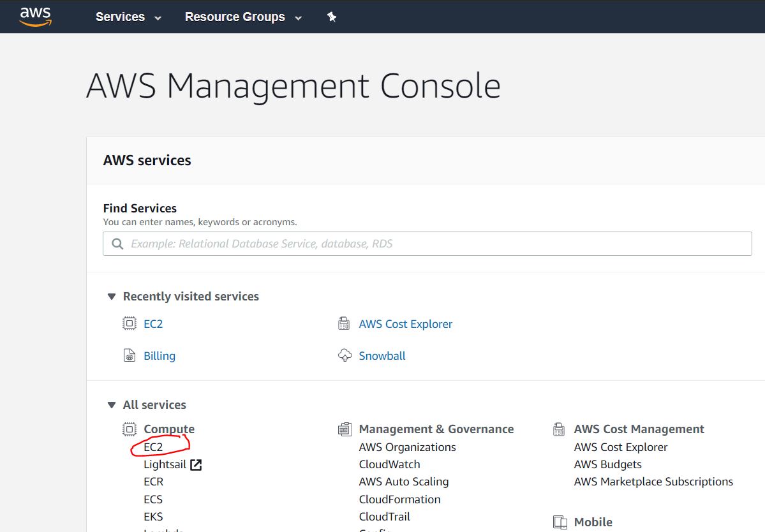Open CloudFormation service
The width and height of the screenshot is (765, 532).
pyautogui.click(x=399, y=499)
